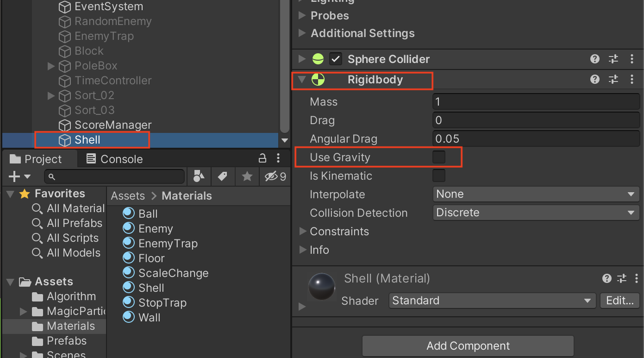Click the create asset plus icon
This screenshot has height=358, width=644.
tap(15, 176)
